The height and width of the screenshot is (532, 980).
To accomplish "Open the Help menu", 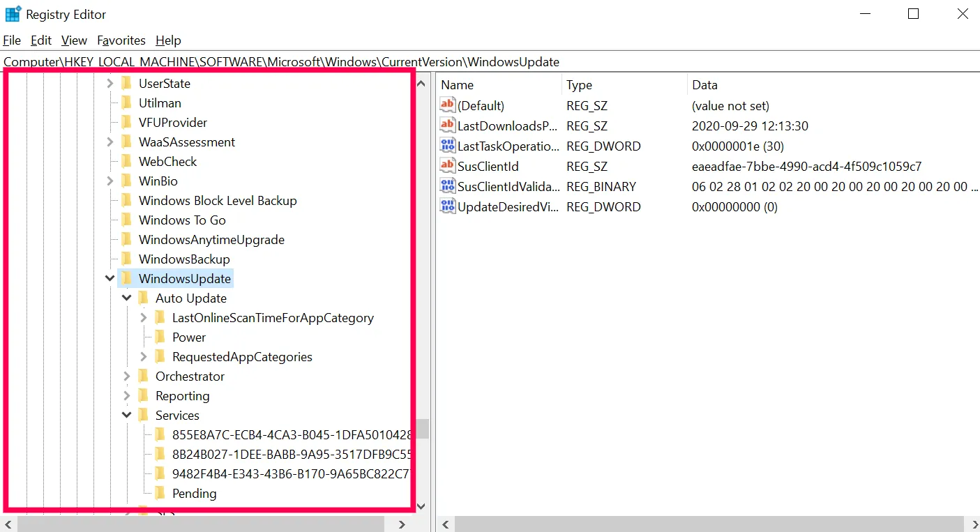I will (x=168, y=40).
